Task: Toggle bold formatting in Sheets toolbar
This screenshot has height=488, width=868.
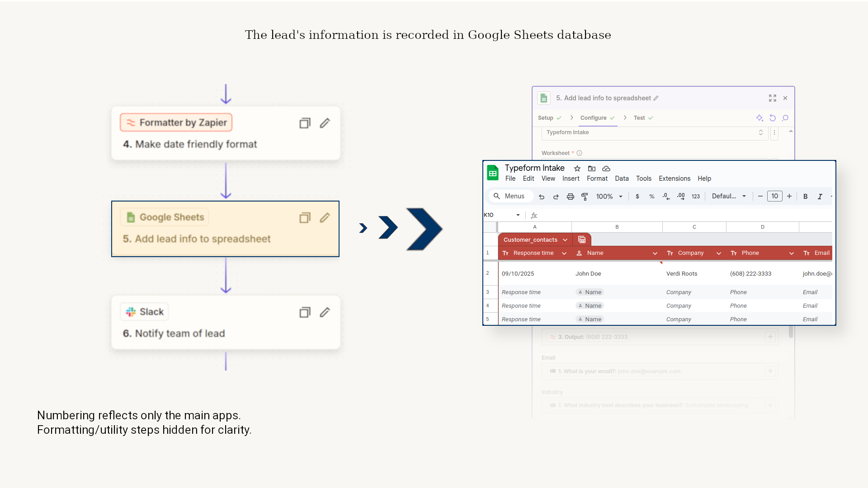Action: click(805, 197)
